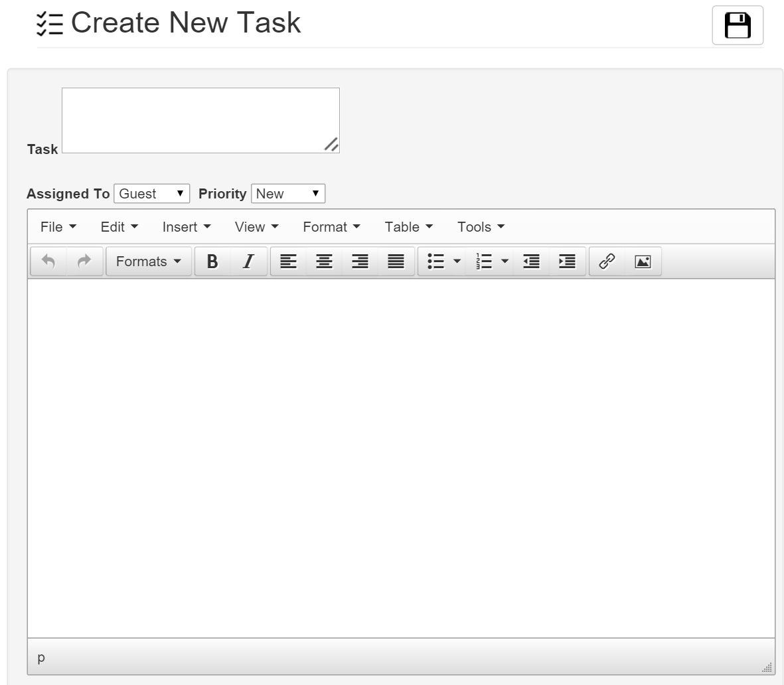Screen dimensions: 784x685
Task: Toggle italic formatting
Action: 248,261
